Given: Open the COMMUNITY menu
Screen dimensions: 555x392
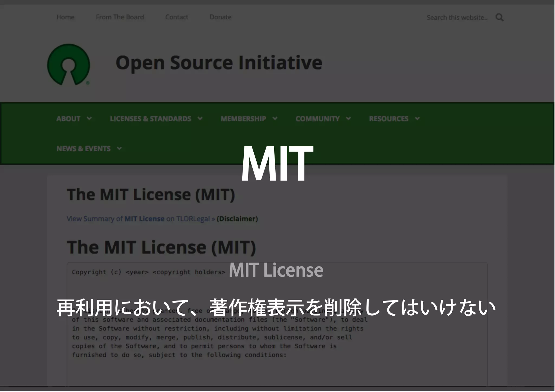Looking at the screenshot, I should [x=318, y=119].
